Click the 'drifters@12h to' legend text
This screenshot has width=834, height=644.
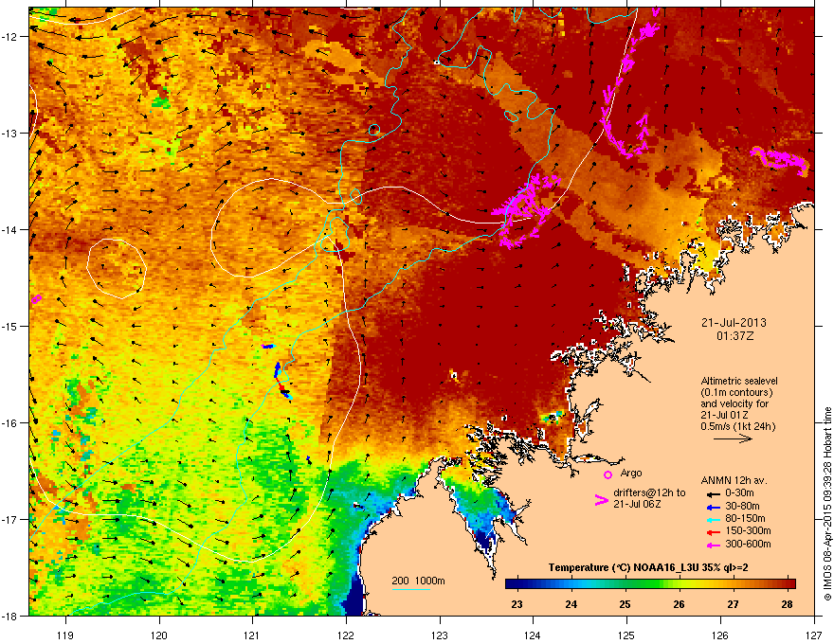pyautogui.click(x=649, y=493)
